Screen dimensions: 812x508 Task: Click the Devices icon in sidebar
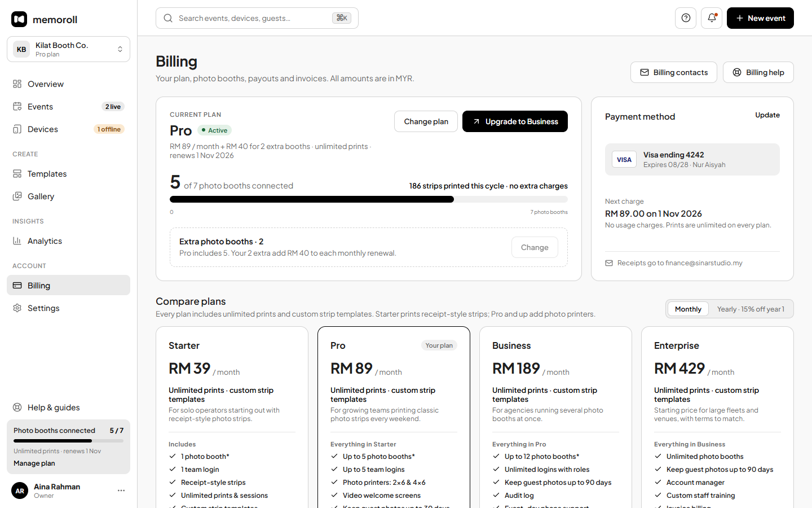pos(17,129)
